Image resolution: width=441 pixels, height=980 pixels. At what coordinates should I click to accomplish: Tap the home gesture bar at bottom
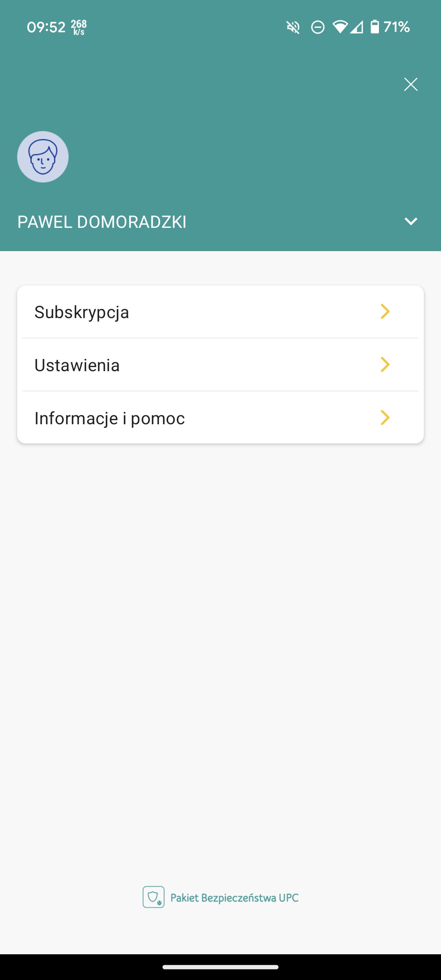(220, 967)
